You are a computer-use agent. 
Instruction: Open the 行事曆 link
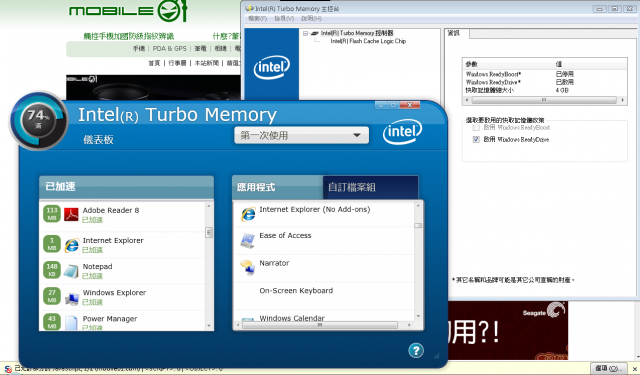pyautogui.click(x=177, y=63)
